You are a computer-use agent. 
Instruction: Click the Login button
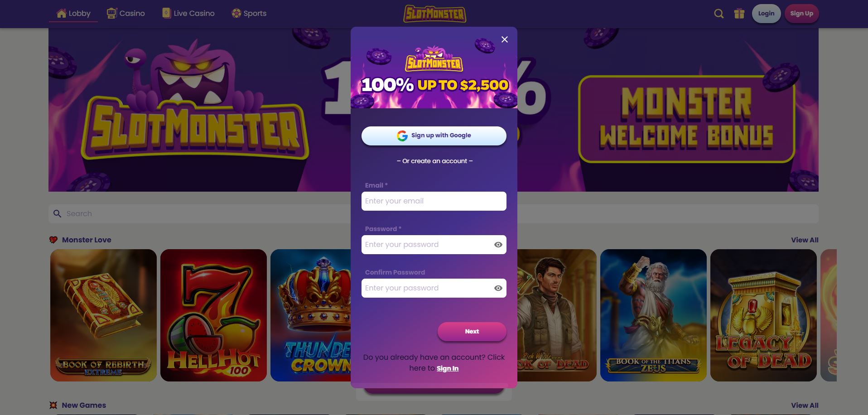click(x=766, y=14)
